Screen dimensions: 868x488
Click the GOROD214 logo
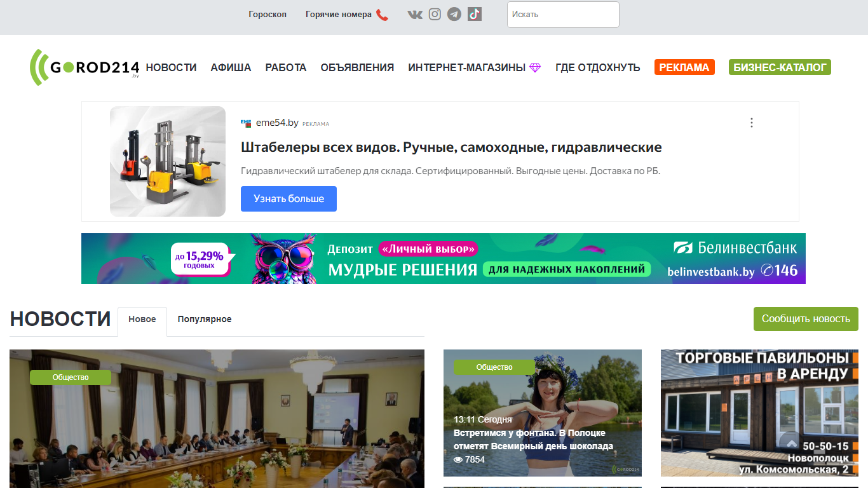(x=85, y=67)
